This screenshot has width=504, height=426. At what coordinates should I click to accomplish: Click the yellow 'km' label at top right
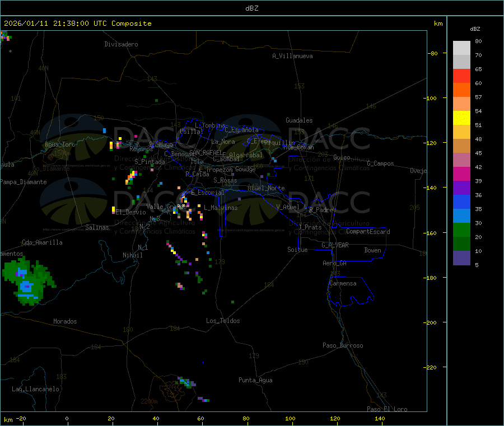click(438, 24)
